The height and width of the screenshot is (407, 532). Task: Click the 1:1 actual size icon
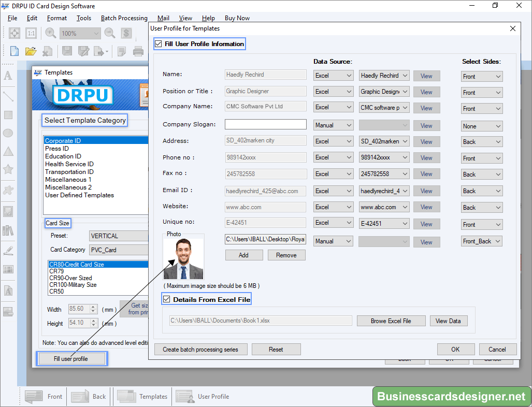click(x=31, y=33)
